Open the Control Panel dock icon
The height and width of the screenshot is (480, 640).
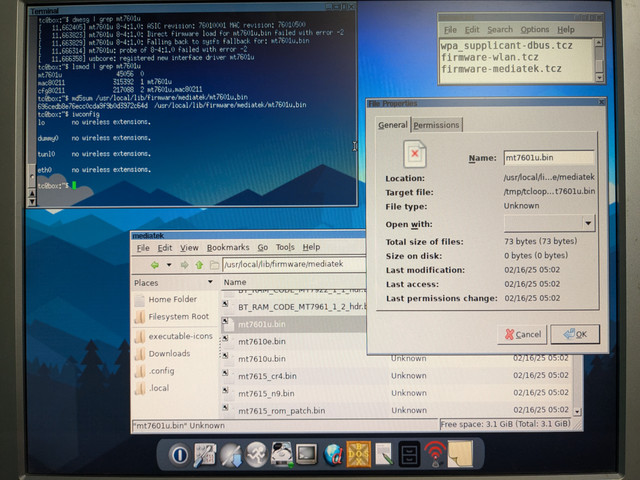(x=204, y=454)
